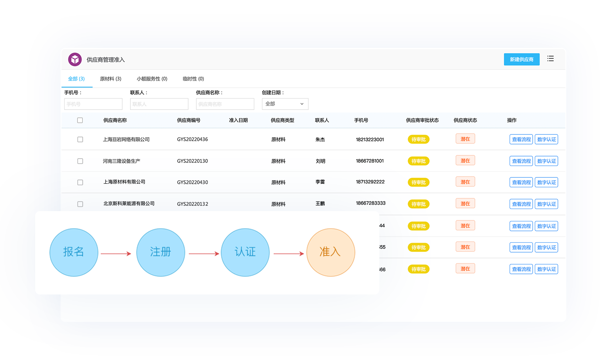The image size is (602, 364).
Task: Click the 报名 step circle
Action: (x=74, y=252)
